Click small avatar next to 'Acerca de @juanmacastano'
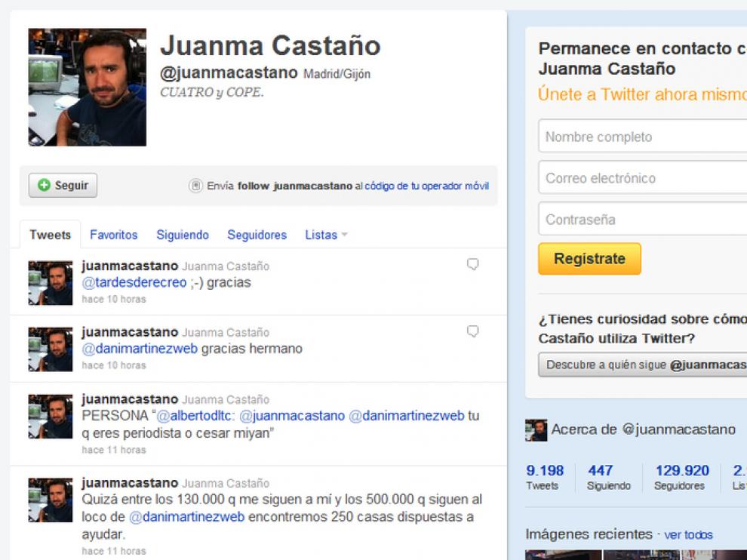The image size is (747, 560). click(536, 430)
